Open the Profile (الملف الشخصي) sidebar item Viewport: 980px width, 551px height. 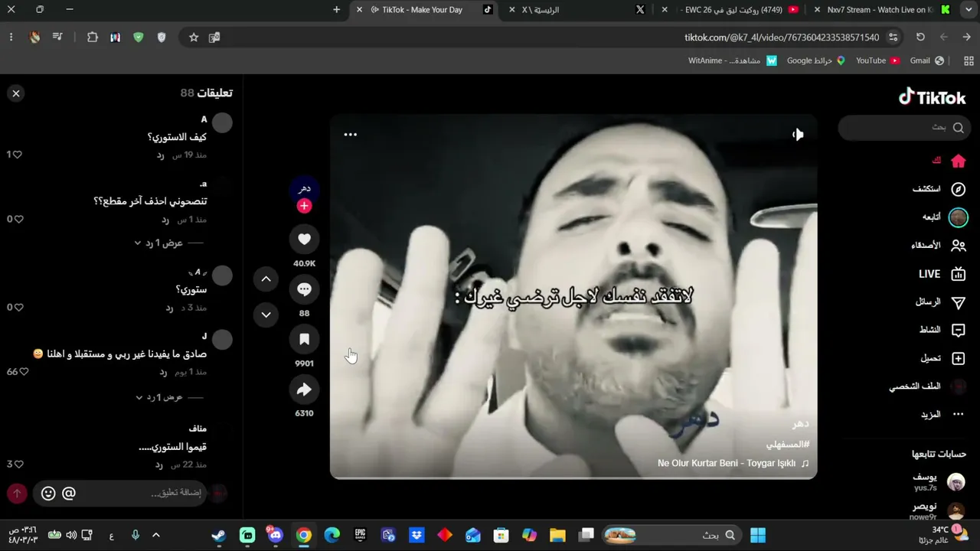[x=928, y=386]
